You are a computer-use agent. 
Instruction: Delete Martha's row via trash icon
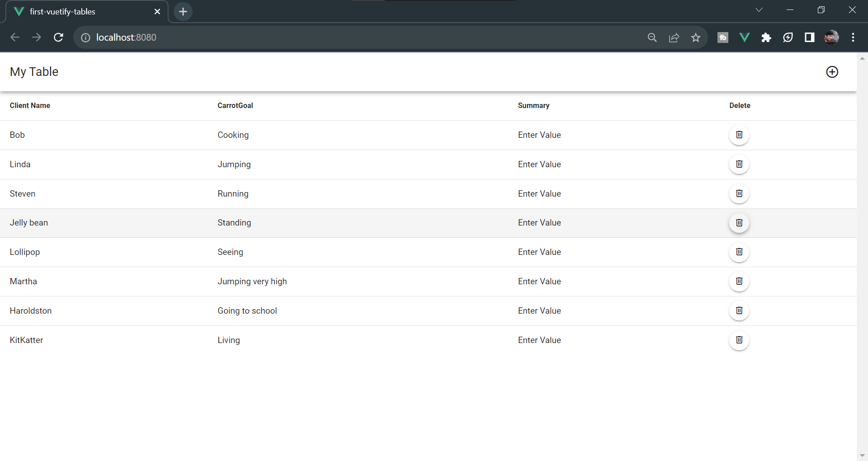739,281
